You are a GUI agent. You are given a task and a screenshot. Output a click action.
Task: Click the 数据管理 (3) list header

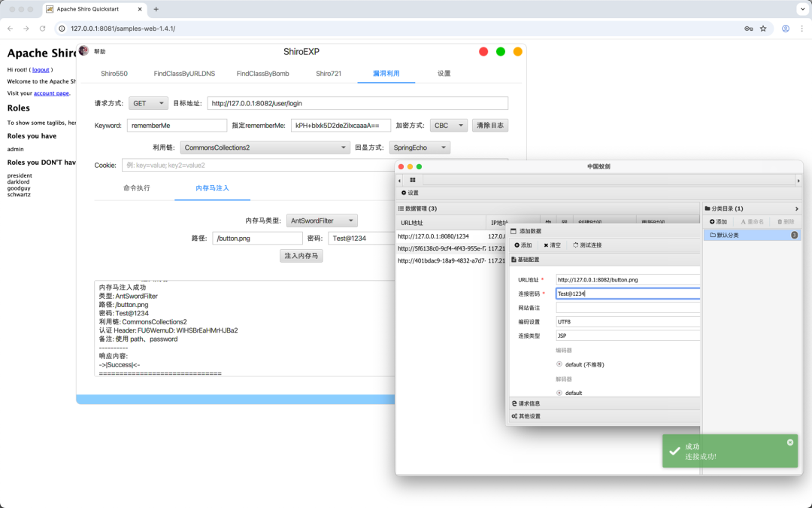click(x=417, y=208)
